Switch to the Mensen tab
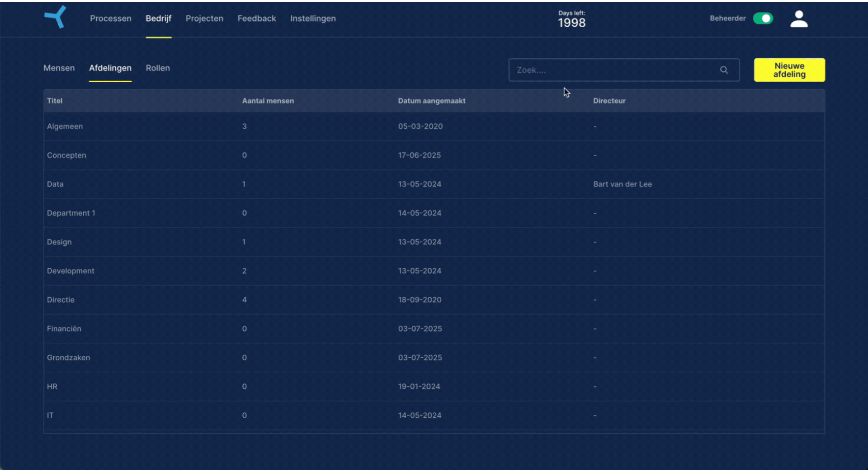Viewport: 868px width, 472px height. click(x=59, y=68)
